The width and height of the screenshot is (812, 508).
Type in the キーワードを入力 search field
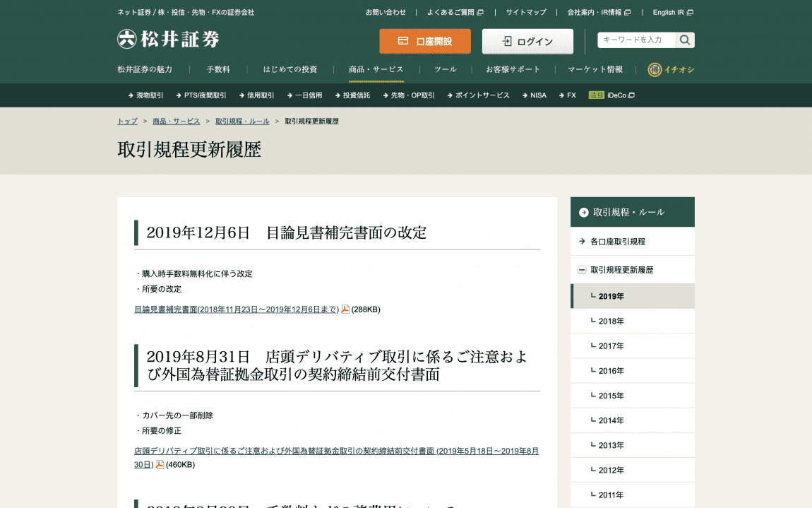(635, 40)
